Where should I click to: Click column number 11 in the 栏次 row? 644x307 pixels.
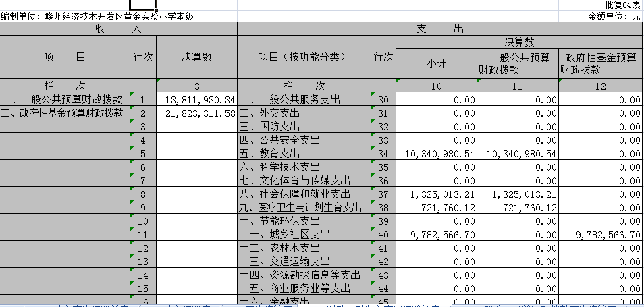tap(518, 86)
